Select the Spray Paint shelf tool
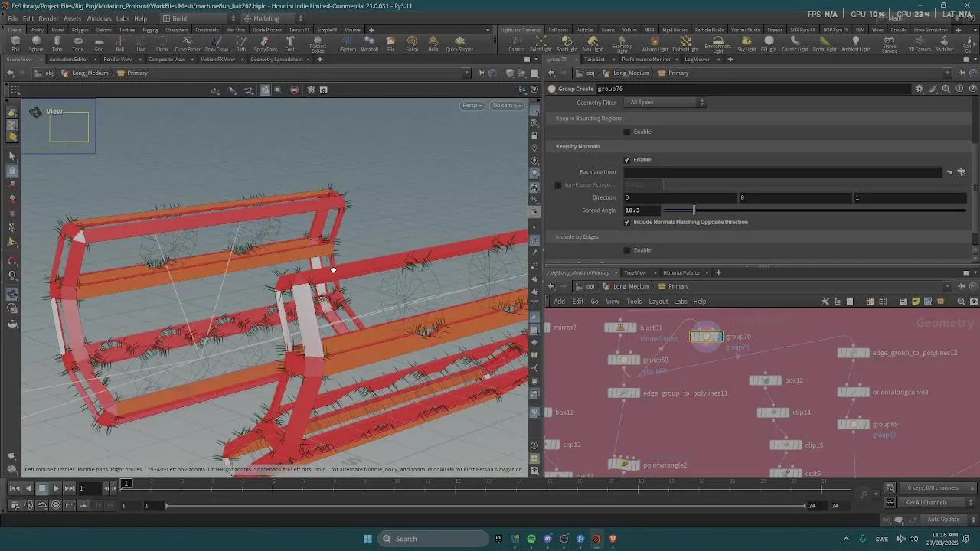980x551 pixels. [265, 44]
